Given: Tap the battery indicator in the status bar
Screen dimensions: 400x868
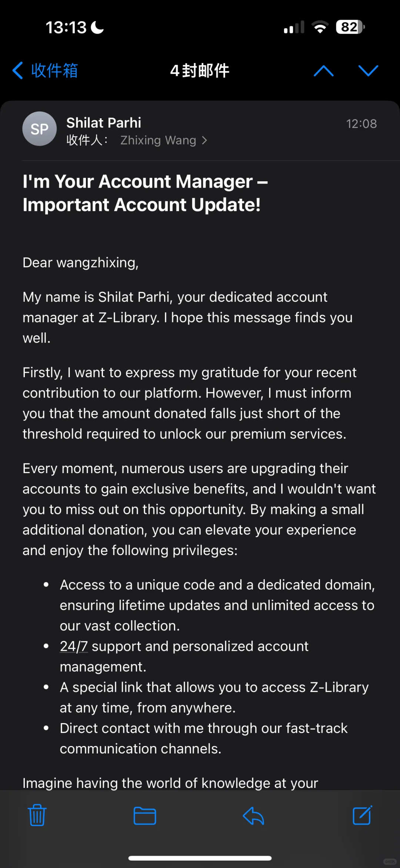Looking at the screenshot, I should tap(350, 27).
